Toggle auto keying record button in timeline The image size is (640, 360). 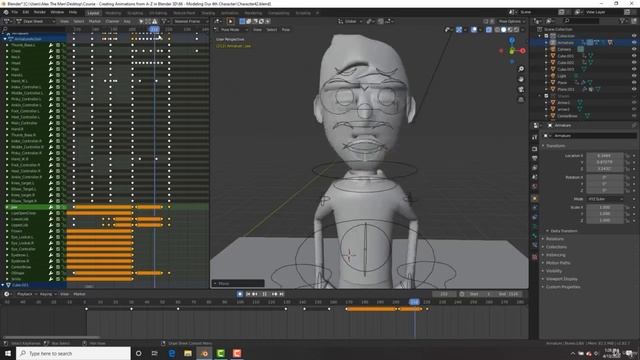[240, 294]
